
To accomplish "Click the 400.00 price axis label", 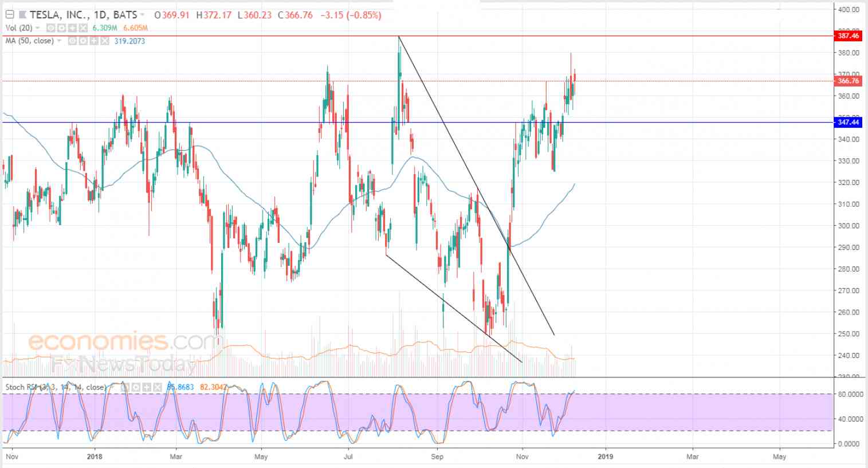I will pyautogui.click(x=848, y=9).
